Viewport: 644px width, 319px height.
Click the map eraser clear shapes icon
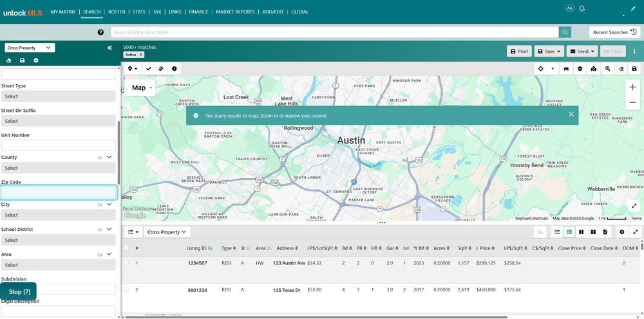[621, 69]
